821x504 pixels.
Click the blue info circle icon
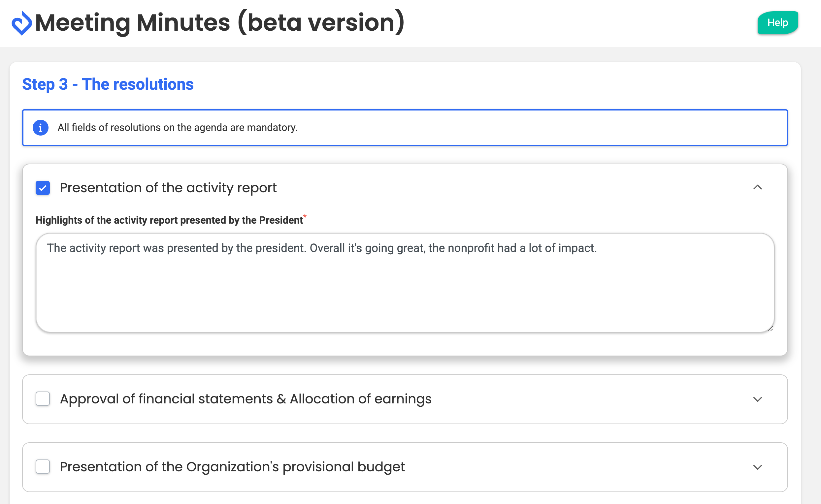(41, 128)
